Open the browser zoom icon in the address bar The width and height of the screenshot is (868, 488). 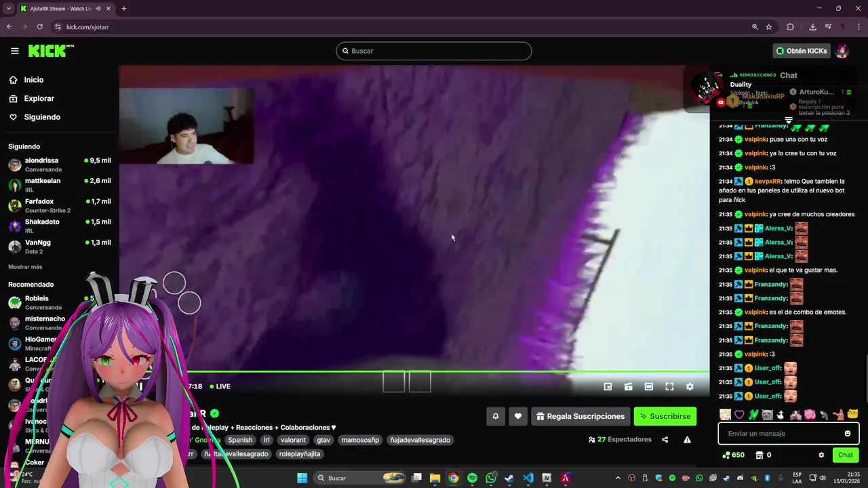pyautogui.click(x=755, y=26)
